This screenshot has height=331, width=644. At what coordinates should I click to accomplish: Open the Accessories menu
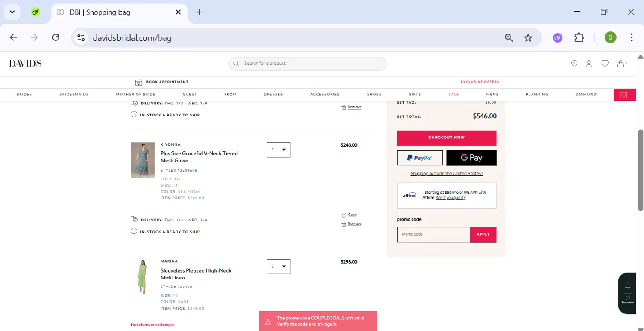tap(325, 95)
